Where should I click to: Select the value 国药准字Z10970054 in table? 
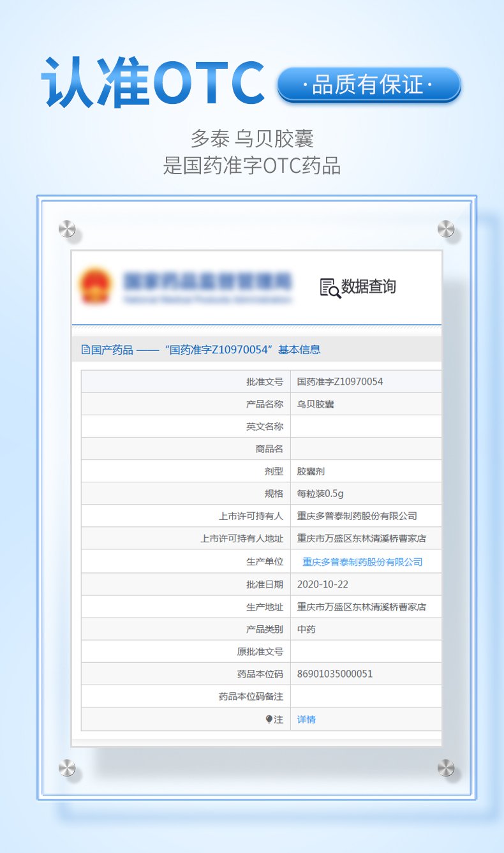[340, 382]
